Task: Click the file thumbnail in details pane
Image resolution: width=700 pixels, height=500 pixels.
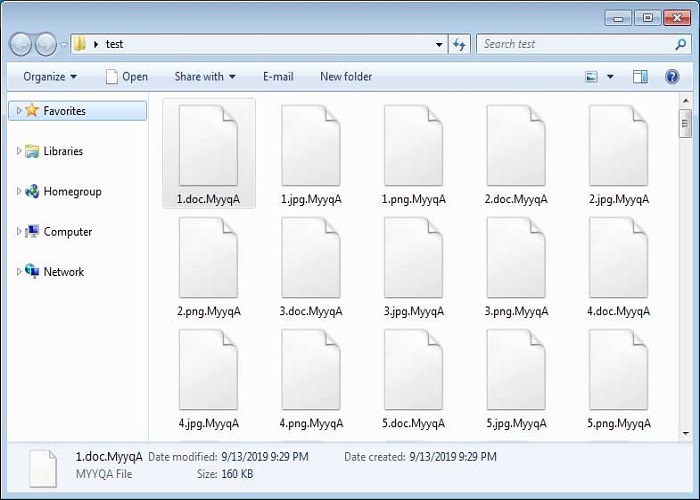Action: [x=43, y=468]
